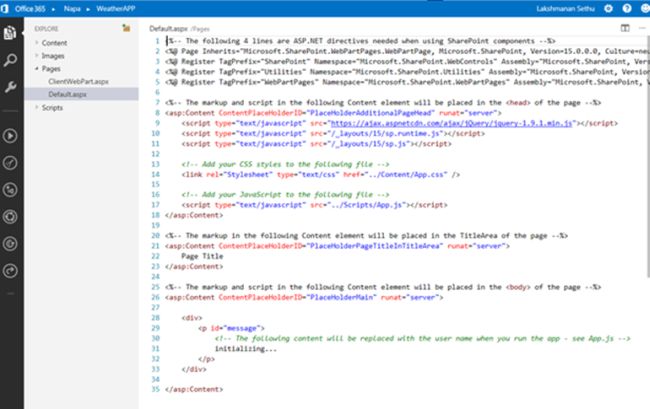Open the help question mark icon
The width and height of the screenshot is (650, 409).
tap(627, 8)
